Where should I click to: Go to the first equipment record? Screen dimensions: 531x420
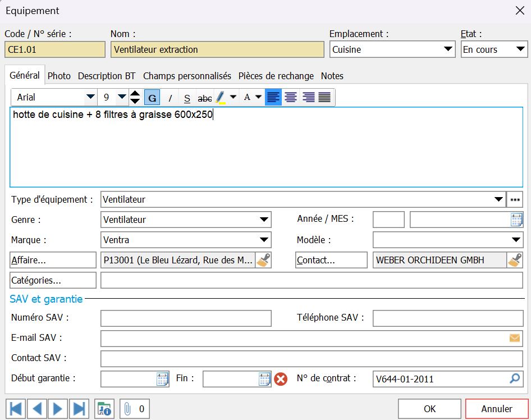[15, 409]
